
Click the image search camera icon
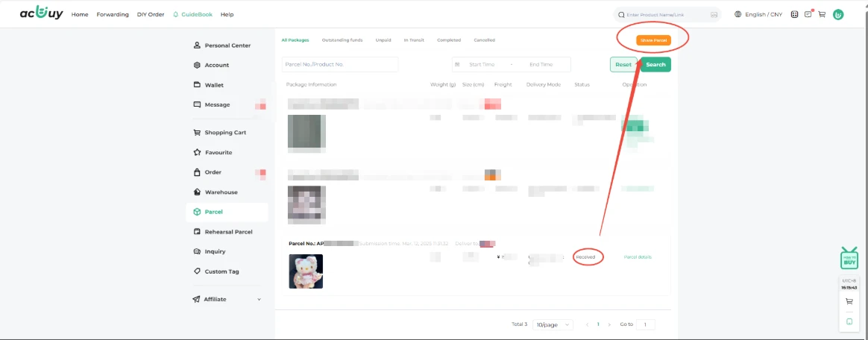714,14
